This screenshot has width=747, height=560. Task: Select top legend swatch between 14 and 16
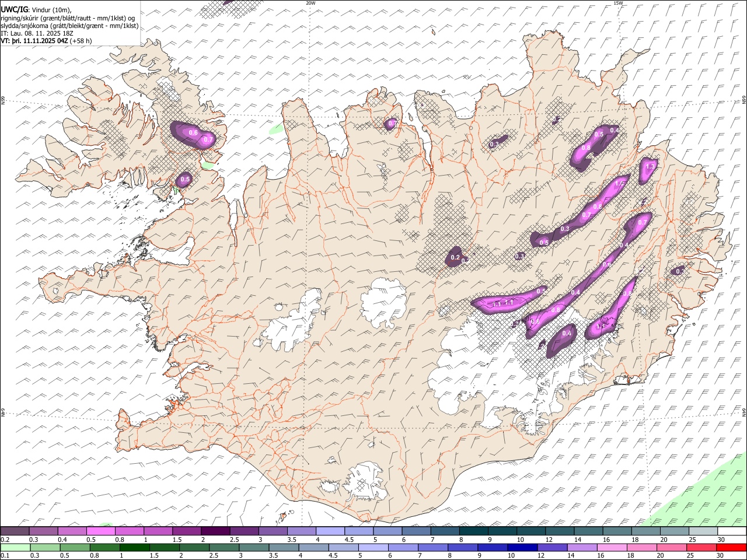point(589,531)
